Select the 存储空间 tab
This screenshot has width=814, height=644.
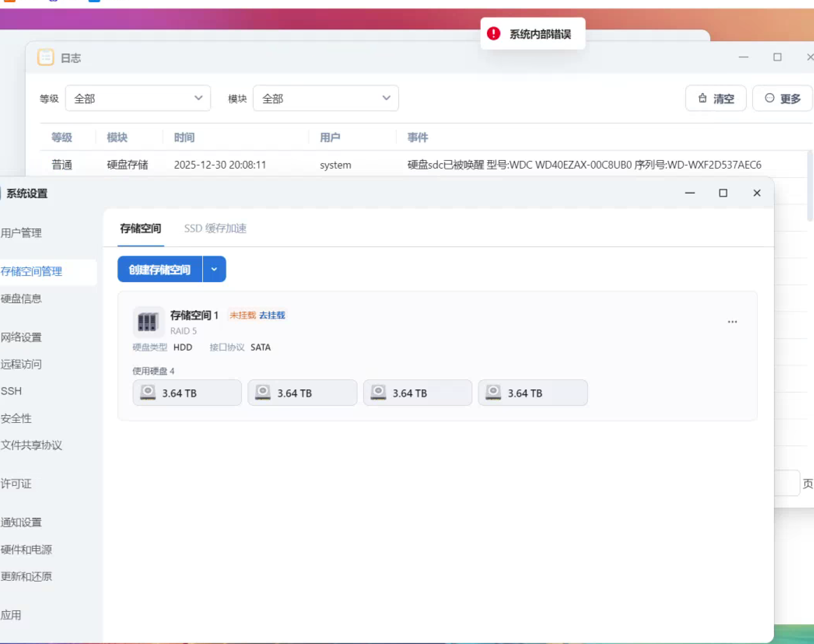point(140,228)
